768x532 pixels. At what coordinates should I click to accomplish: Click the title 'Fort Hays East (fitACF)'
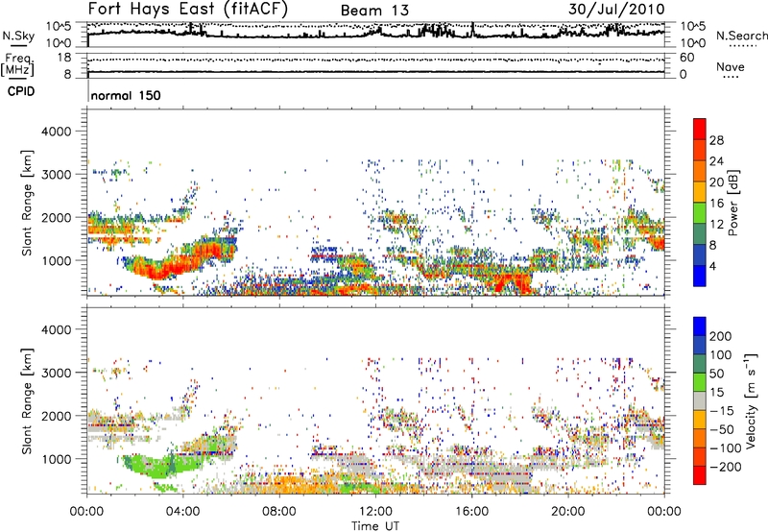(187, 10)
